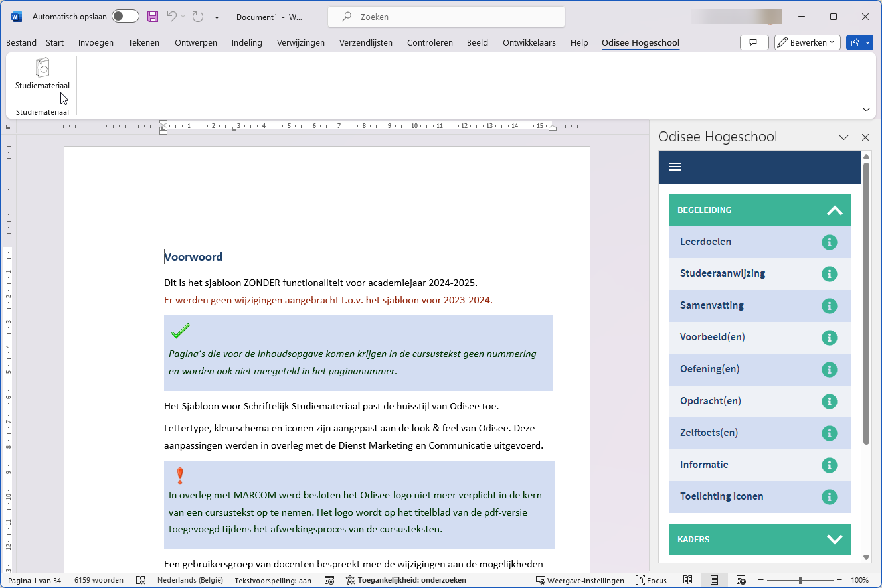The image size is (882, 588).
Task: Click in the Zoeken search box
Action: click(x=446, y=17)
